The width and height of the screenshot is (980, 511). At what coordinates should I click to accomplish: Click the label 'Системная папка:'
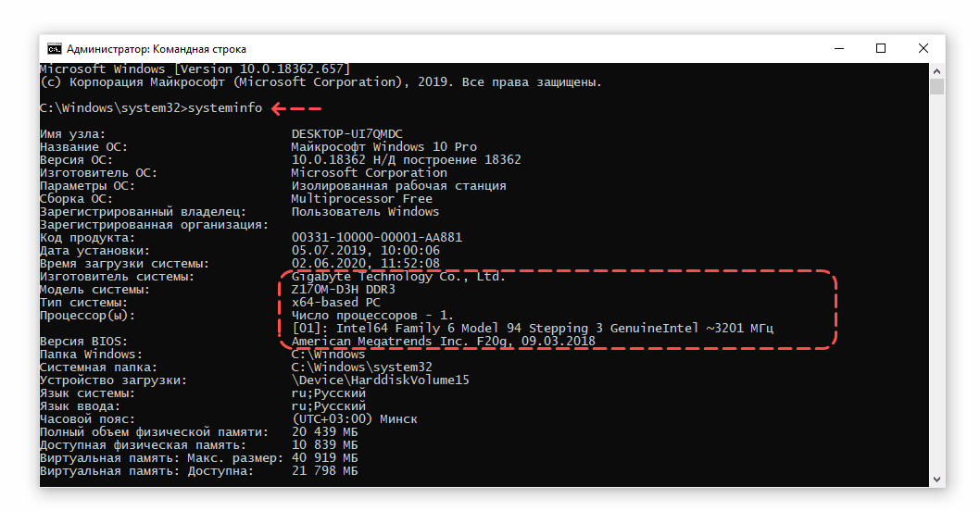(99, 368)
